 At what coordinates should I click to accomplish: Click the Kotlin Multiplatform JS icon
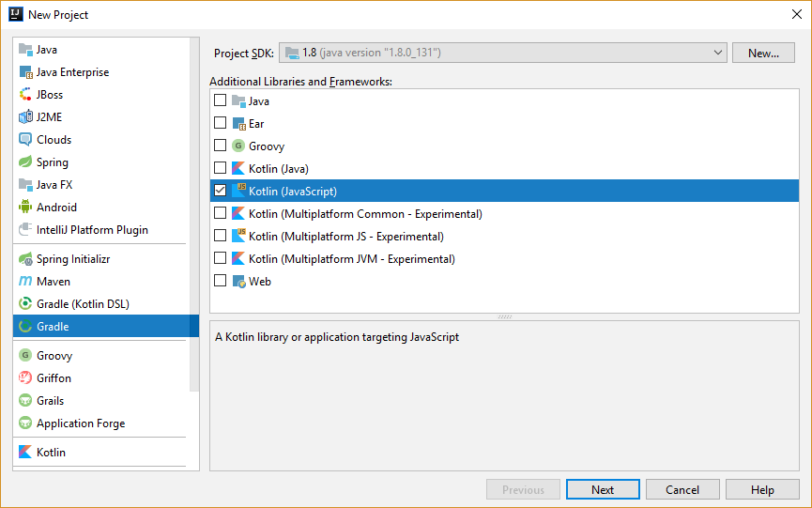[x=238, y=236]
